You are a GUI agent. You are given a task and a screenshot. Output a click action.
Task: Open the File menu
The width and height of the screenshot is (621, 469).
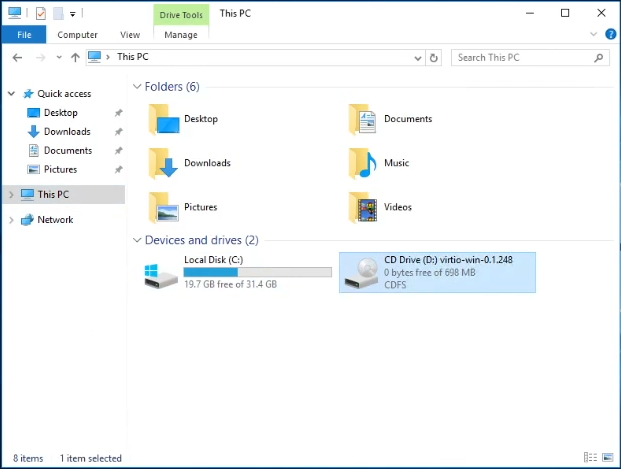coord(24,34)
